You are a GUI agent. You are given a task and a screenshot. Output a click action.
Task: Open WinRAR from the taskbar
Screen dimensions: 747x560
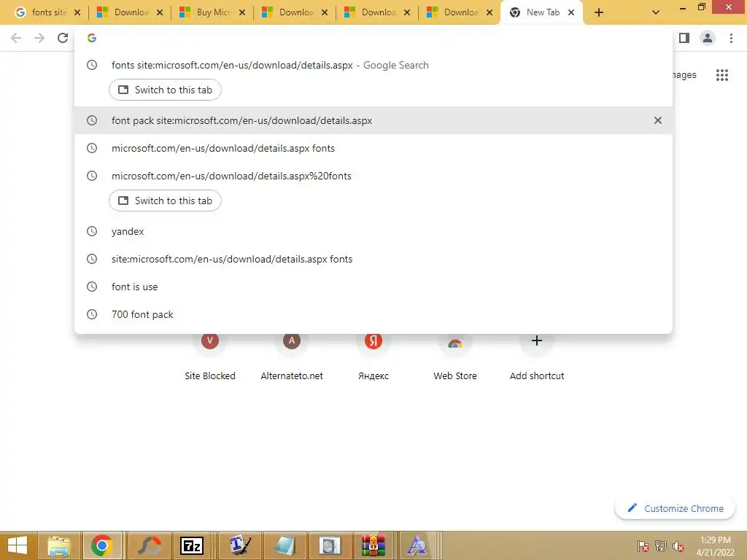[373, 545]
